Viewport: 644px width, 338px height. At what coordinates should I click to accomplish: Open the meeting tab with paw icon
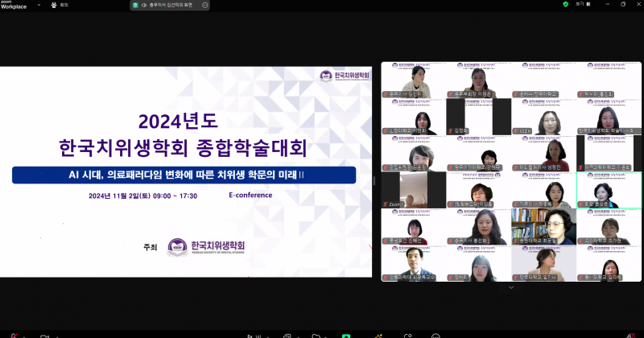coord(60,5)
